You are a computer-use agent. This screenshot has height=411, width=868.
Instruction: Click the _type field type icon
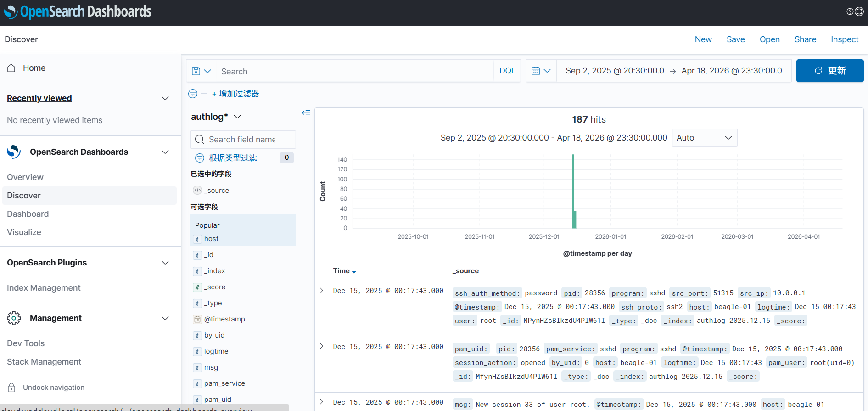coord(197,303)
